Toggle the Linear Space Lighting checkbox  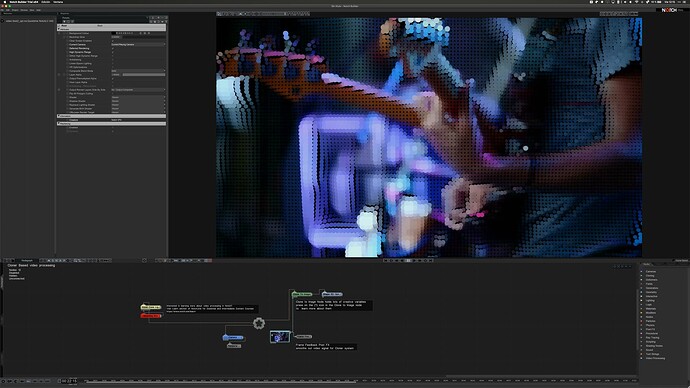(x=113, y=63)
